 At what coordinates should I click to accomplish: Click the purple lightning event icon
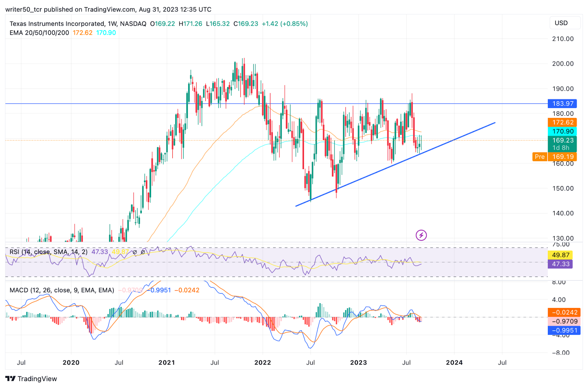pyautogui.click(x=421, y=235)
